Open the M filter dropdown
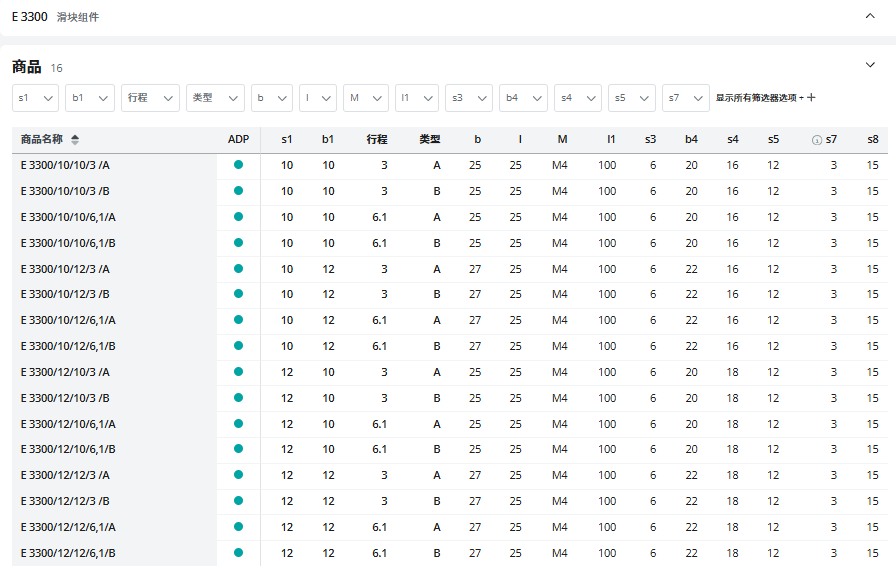Screen dimensions: 896x566 click(366, 98)
